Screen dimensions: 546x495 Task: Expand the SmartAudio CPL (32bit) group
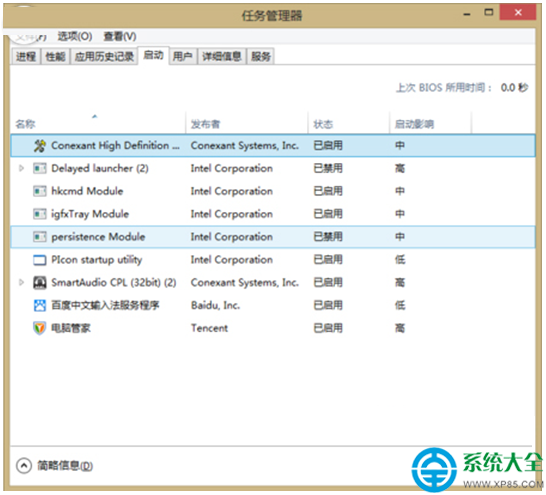pos(21,282)
